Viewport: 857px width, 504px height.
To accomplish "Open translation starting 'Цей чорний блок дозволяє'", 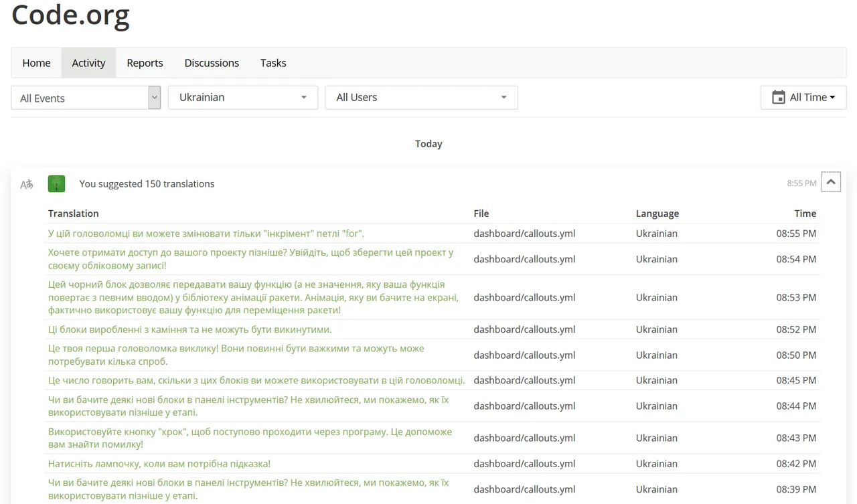I will [254, 297].
